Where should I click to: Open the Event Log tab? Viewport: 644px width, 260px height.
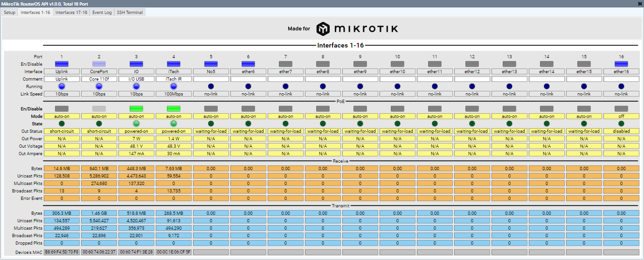pos(102,13)
